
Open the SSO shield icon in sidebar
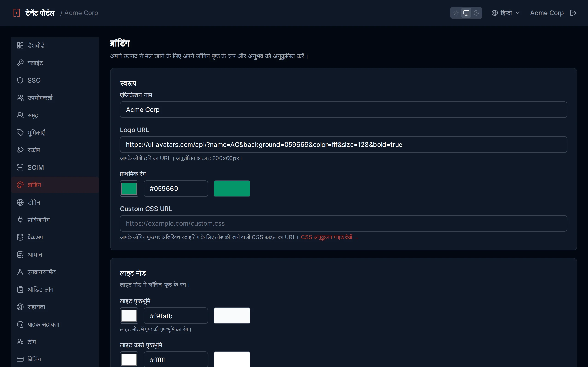point(20,80)
